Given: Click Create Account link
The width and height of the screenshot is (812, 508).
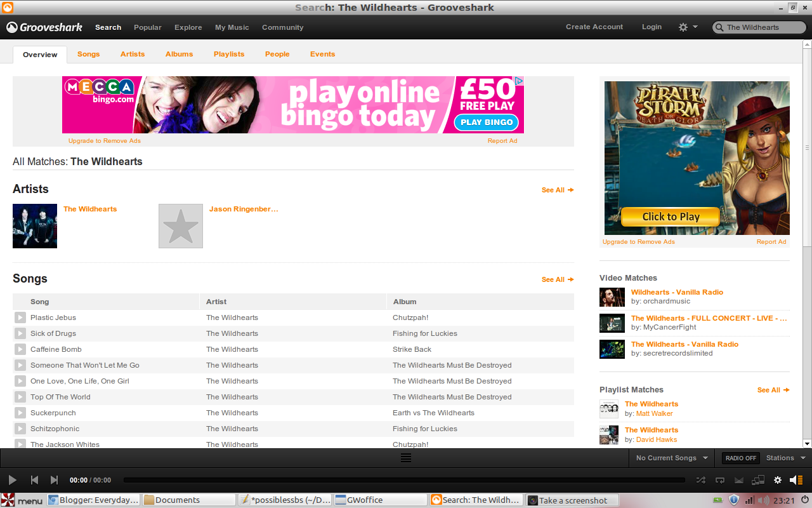Looking at the screenshot, I should 594,27.
